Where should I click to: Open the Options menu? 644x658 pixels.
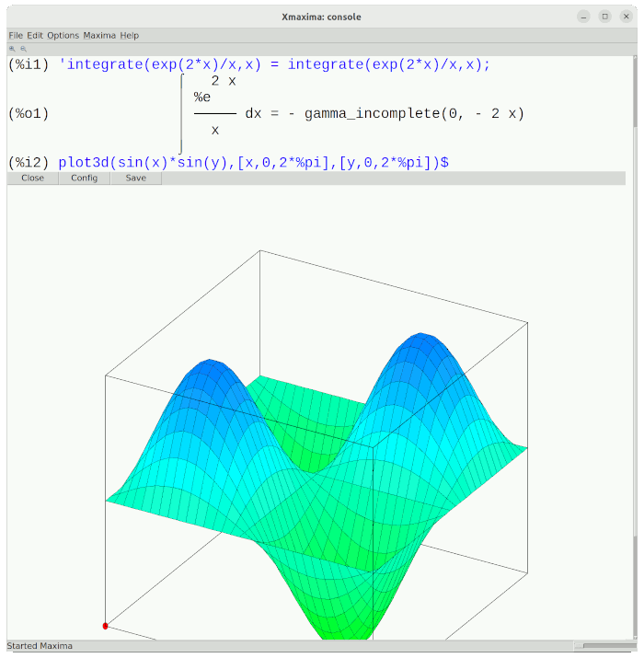pos(63,35)
